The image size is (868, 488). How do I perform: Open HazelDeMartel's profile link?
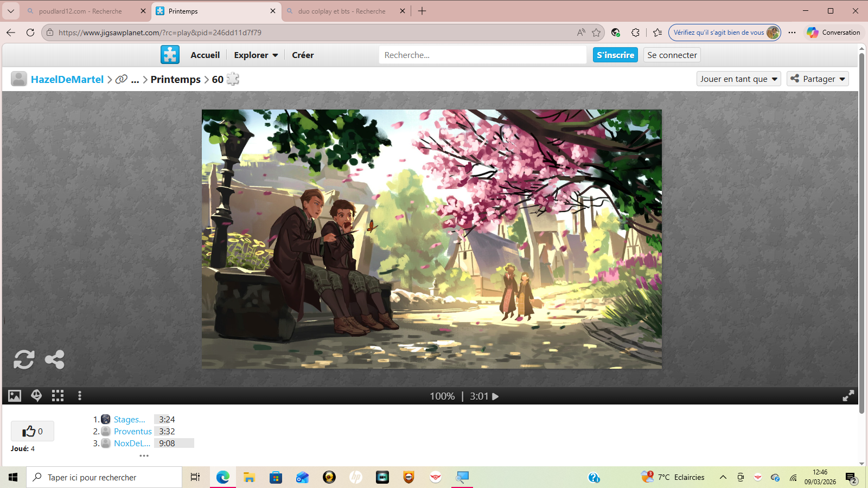tap(67, 79)
